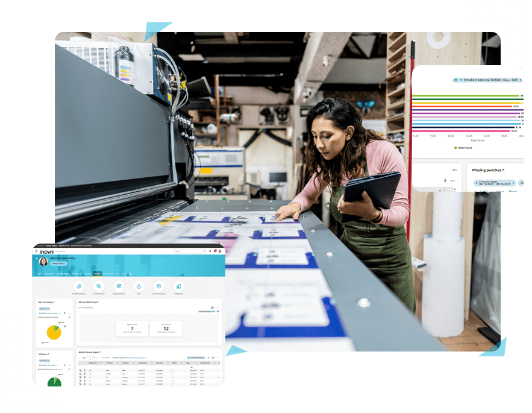This screenshot has height=413, width=532.
Task: Switch to the Payroll tab
Action: (x=124, y=274)
